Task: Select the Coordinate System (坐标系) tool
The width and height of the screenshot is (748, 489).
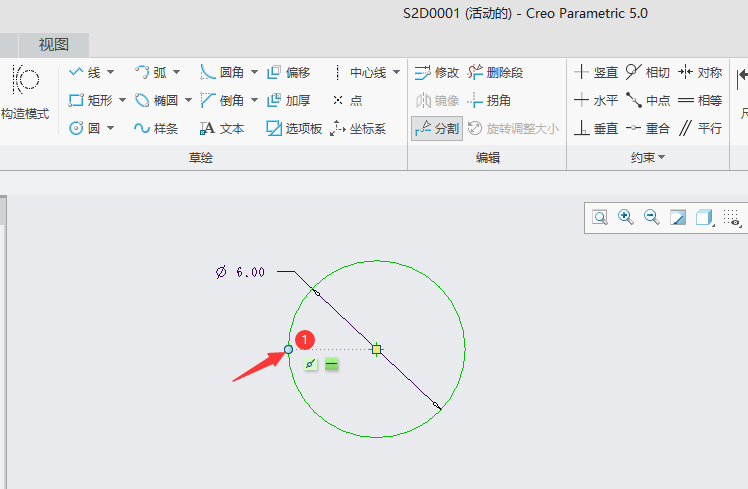Action: point(358,128)
